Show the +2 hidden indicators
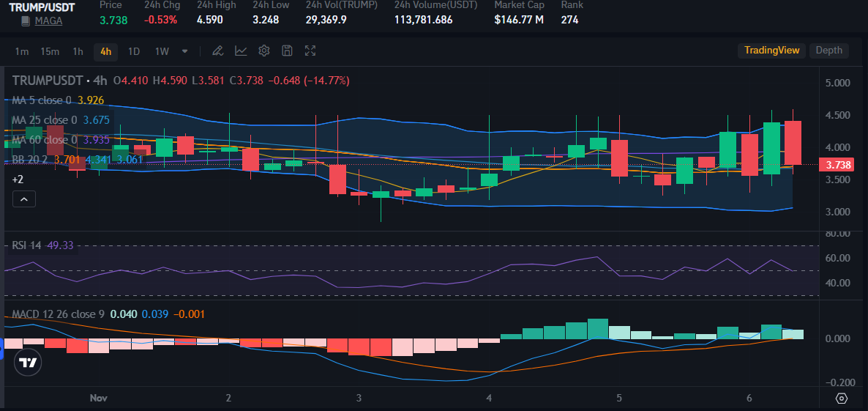 (18, 179)
